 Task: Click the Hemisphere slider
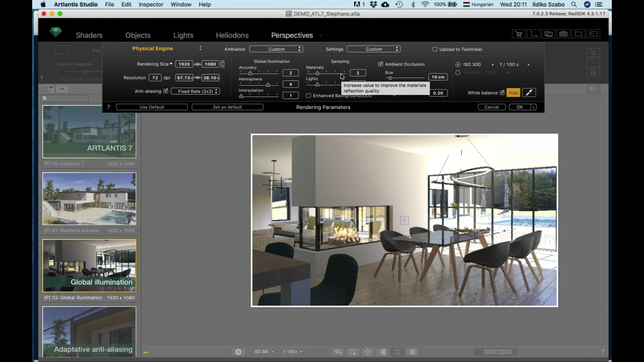[259, 84]
